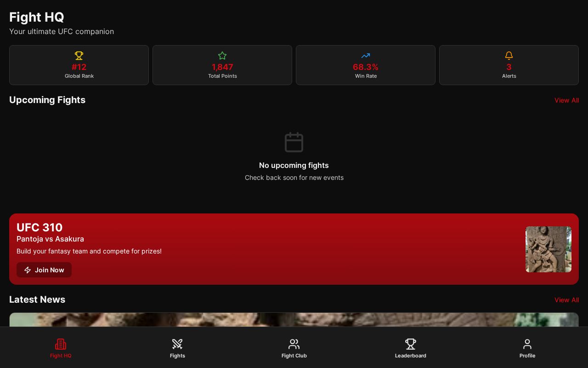Click the Alerts label
This screenshot has height=368, width=588.
click(509, 76)
